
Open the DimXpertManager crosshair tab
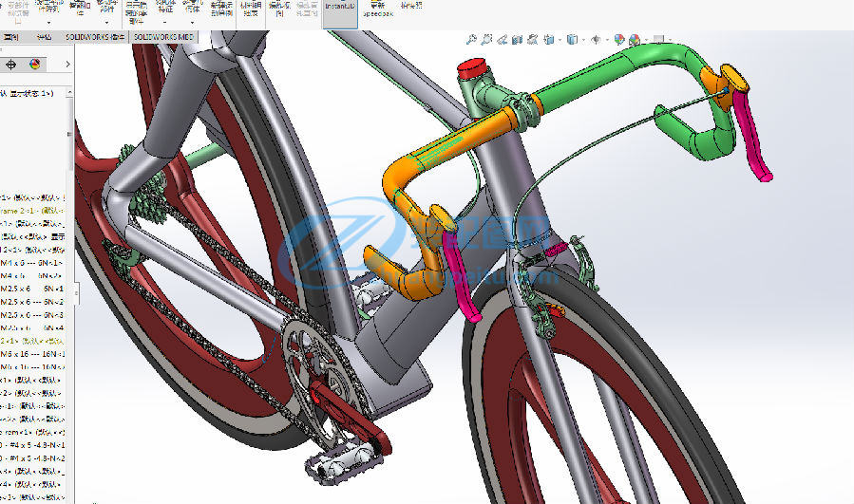click(10, 65)
